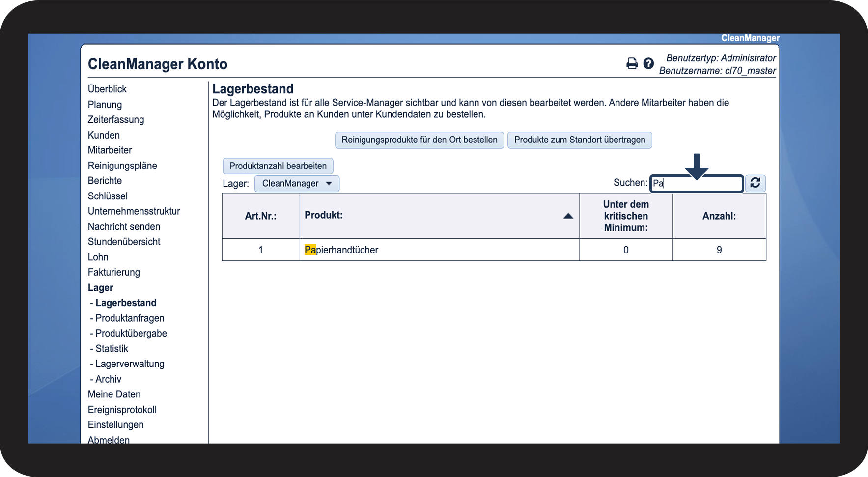This screenshot has width=868, height=477.
Task: Go to Planung menu item
Action: [x=105, y=105]
